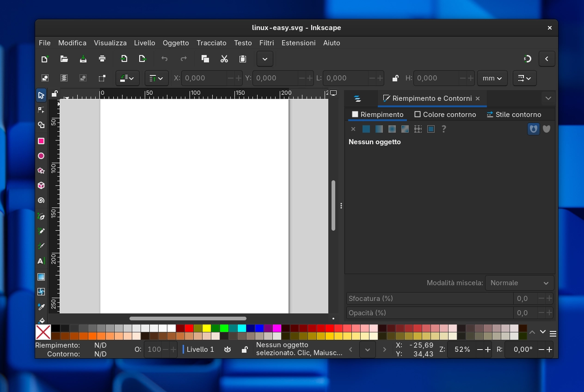This screenshot has height=392, width=584.
Task: Toggle the layer lock next to Livello 1
Action: click(244, 349)
